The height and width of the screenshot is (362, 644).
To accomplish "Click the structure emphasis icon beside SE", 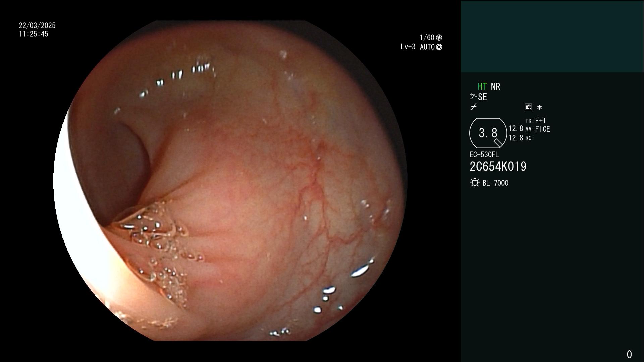I will (x=473, y=97).
